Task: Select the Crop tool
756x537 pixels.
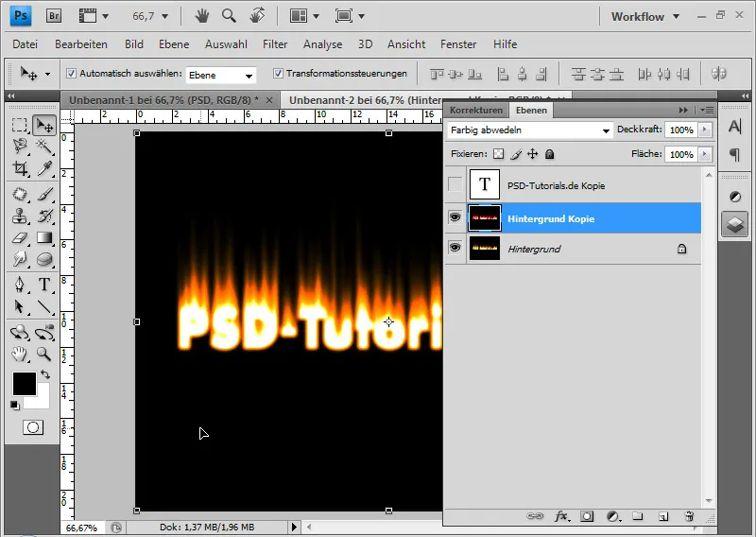Action: click(x=19, y=168)
